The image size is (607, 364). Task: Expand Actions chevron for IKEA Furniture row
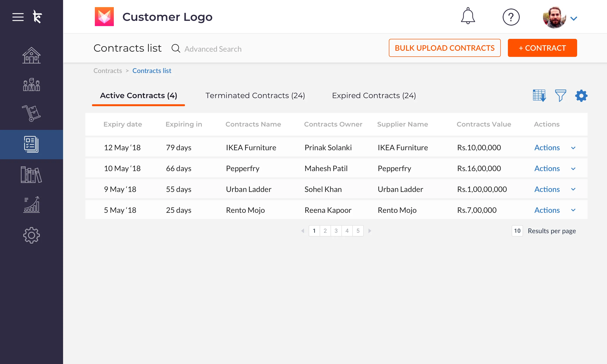pyautogui.click(x=573, y=148)
